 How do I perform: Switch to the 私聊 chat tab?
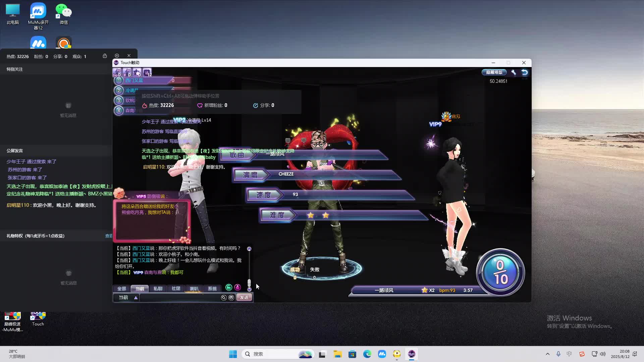tap(158, 289)
